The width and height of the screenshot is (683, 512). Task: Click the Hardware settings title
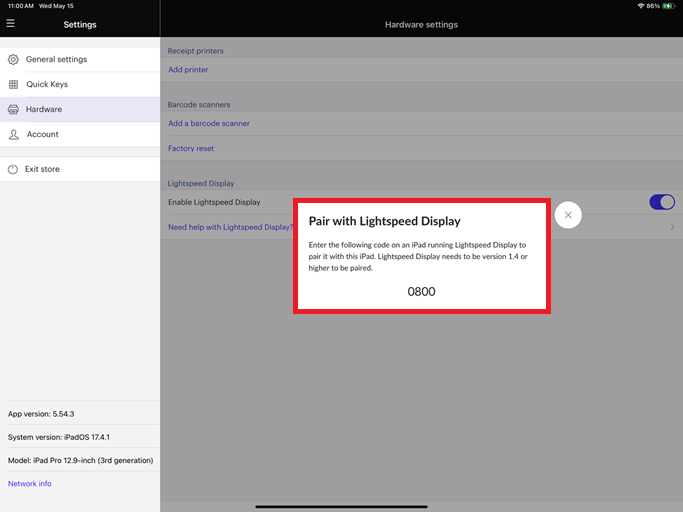pos(421,25)
